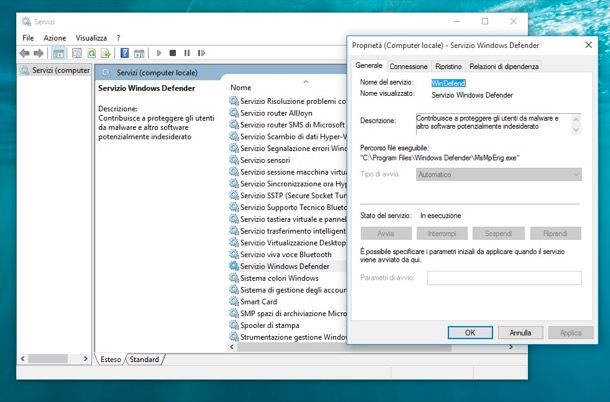Click the Stop service square icon

click(173, 53)
